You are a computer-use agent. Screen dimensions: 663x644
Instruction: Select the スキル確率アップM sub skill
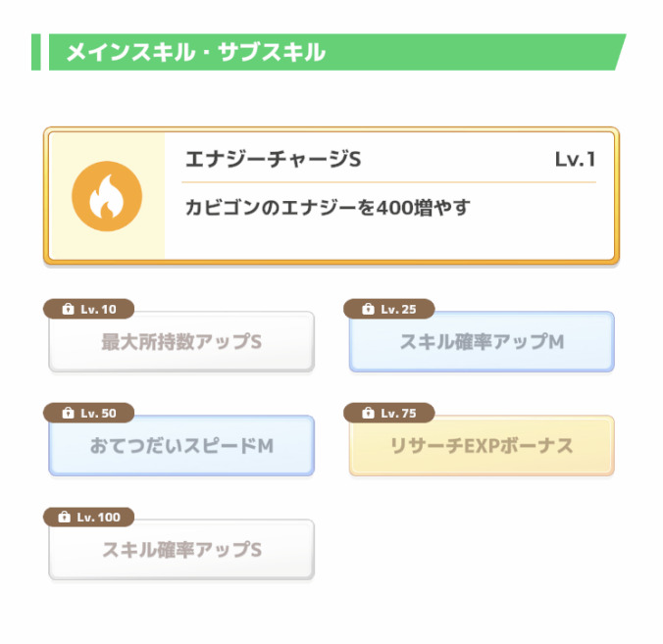482,342
